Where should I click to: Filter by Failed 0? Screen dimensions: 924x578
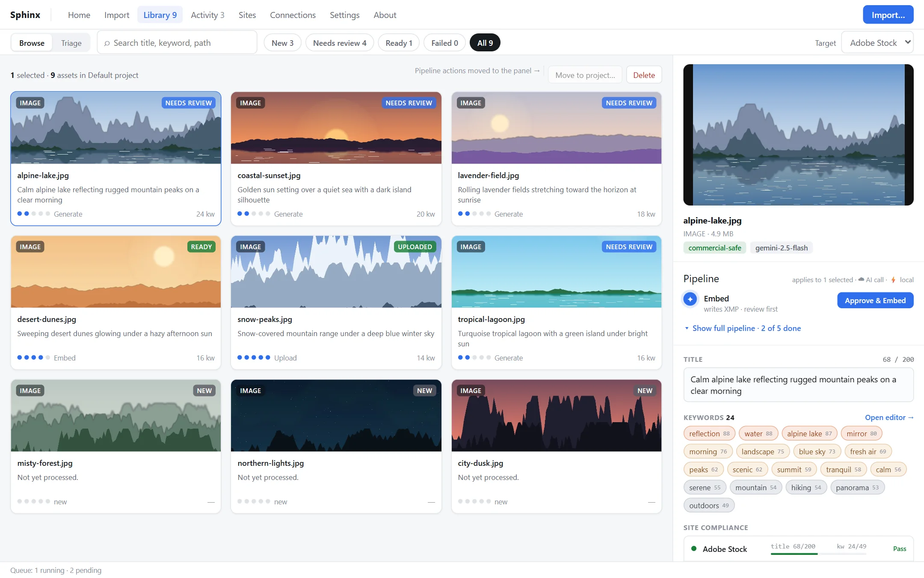click(x=444, y=43)
